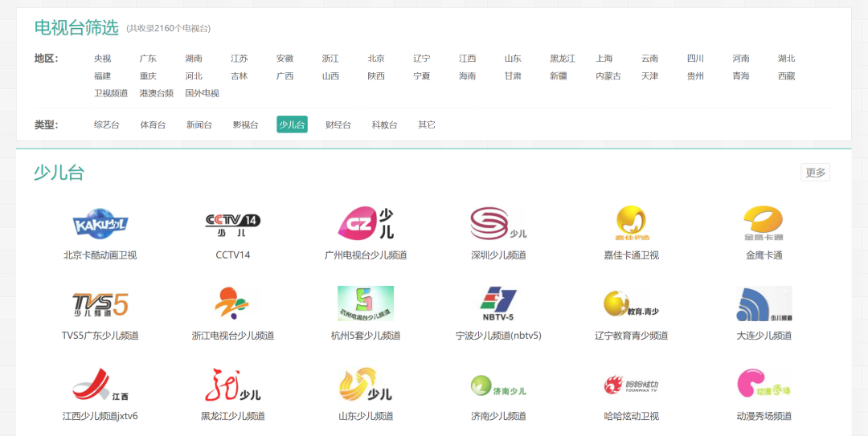The width and height of the screenshot is (868, 436).
Task: Click the 宁波少儿频道(nbtv5) text link
Action: click(499, 336)
